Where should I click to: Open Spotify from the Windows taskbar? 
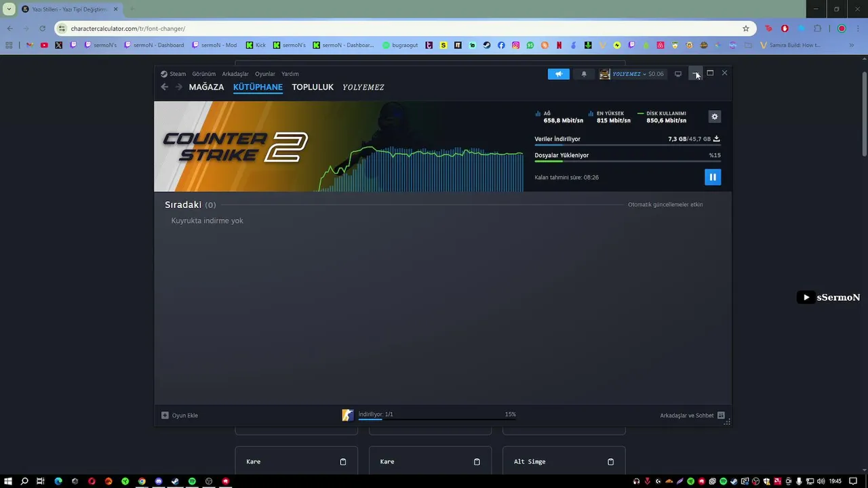192,481
